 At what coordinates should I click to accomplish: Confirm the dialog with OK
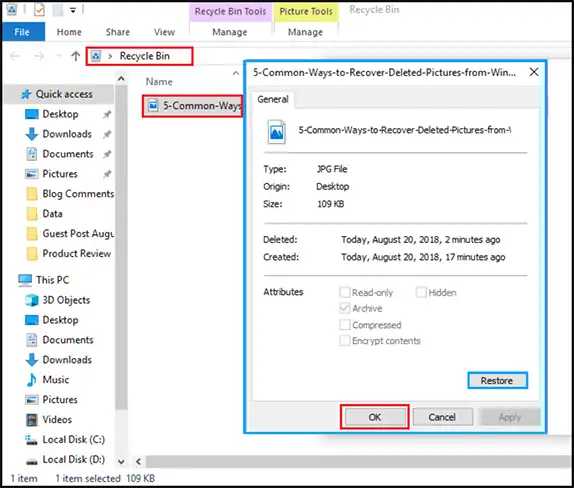[374, 417]
